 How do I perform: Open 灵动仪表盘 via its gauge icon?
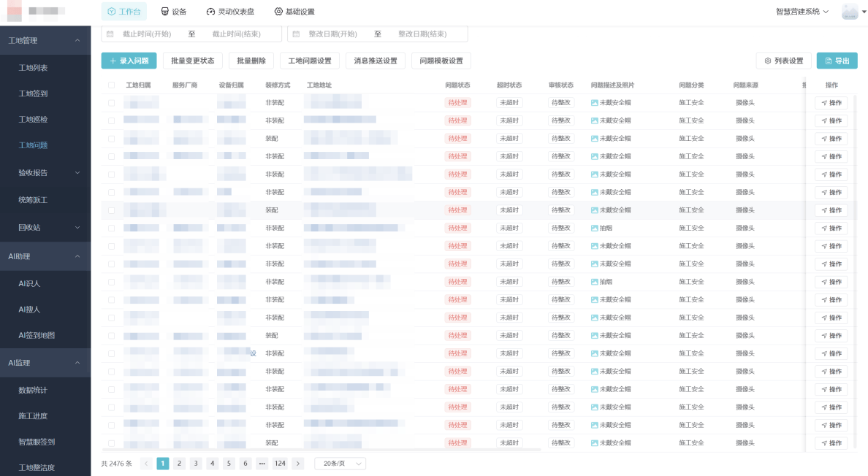(211, 12)
